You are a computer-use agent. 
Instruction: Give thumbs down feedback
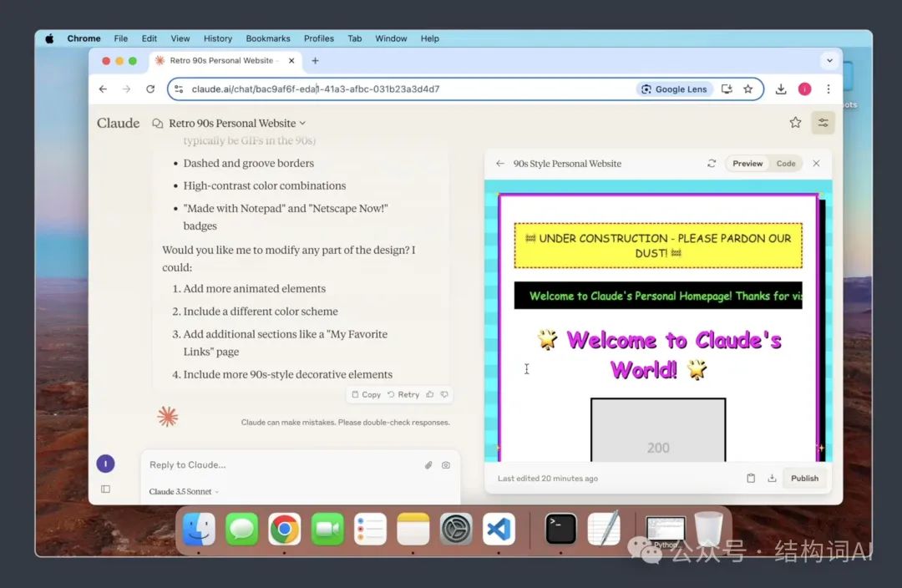coord(444,395)
